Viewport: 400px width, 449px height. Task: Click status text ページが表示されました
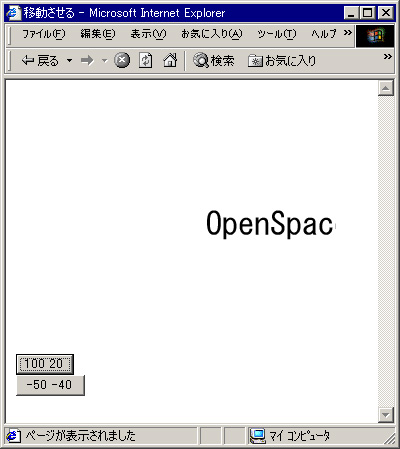coord(80,436)
